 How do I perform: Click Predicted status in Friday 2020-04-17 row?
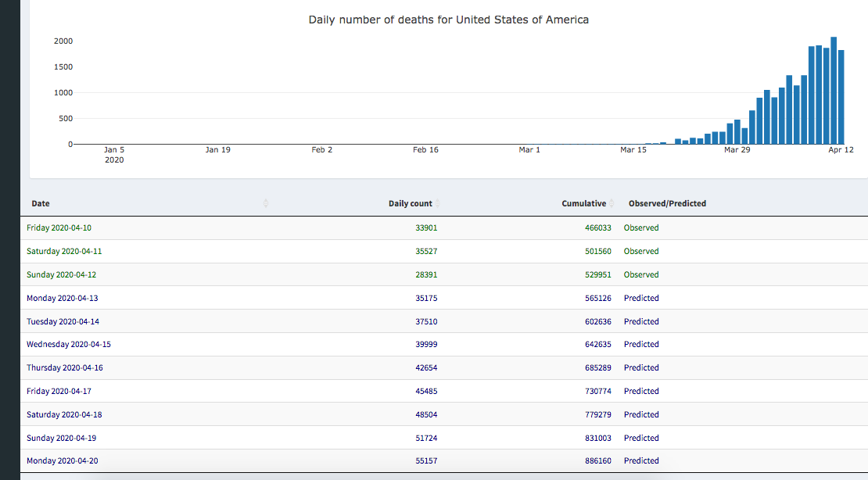[641, 391]
